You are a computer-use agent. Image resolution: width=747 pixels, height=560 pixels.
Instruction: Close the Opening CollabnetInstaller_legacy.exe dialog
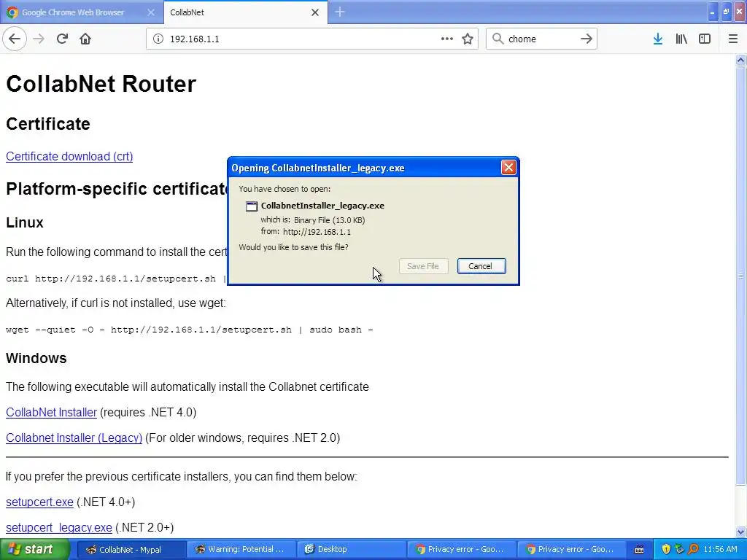point(508,168)
